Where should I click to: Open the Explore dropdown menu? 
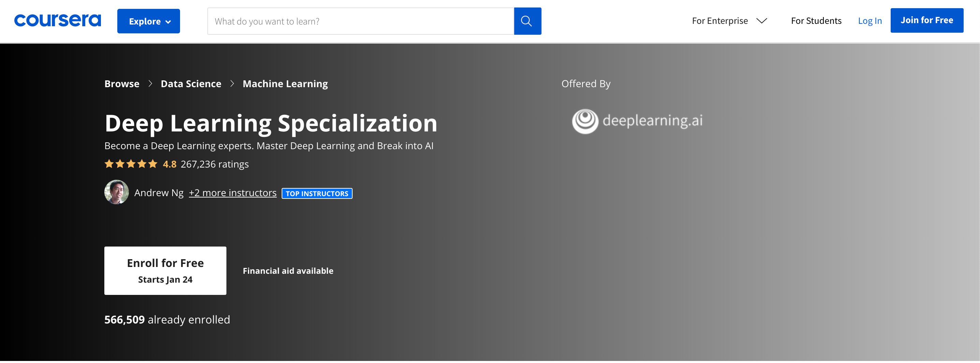148,21
